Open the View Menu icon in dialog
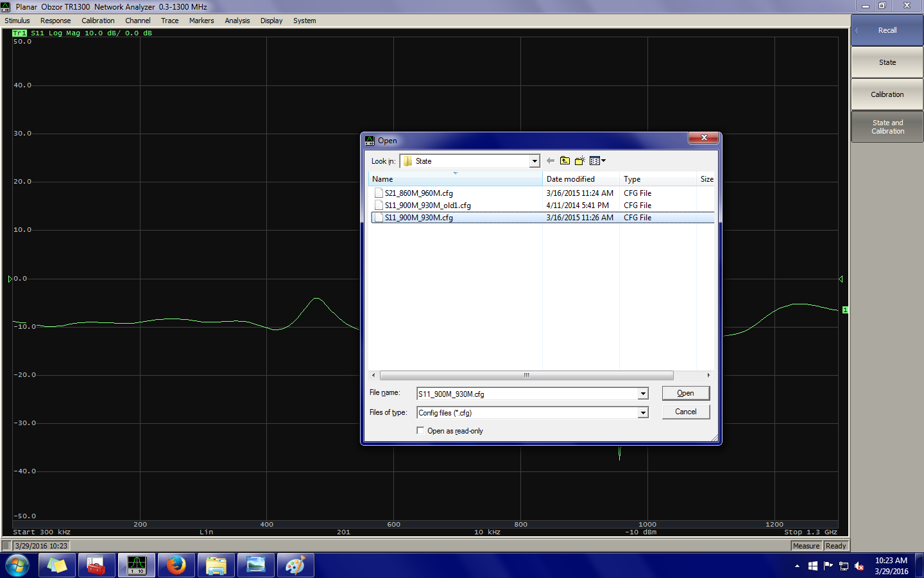This screenshot has width=924, height=578. coord(597,161)
